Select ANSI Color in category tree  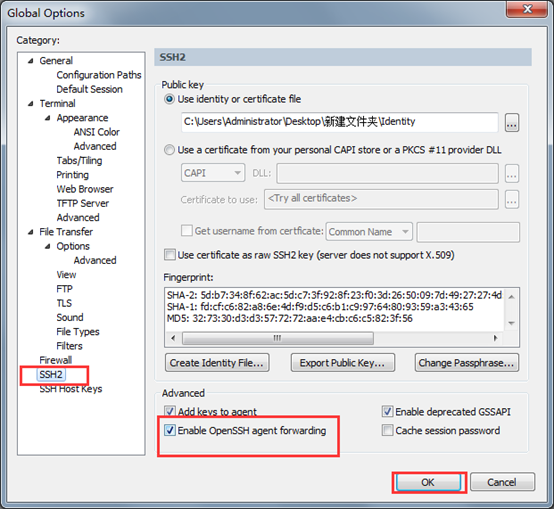[x=96, y=132]
